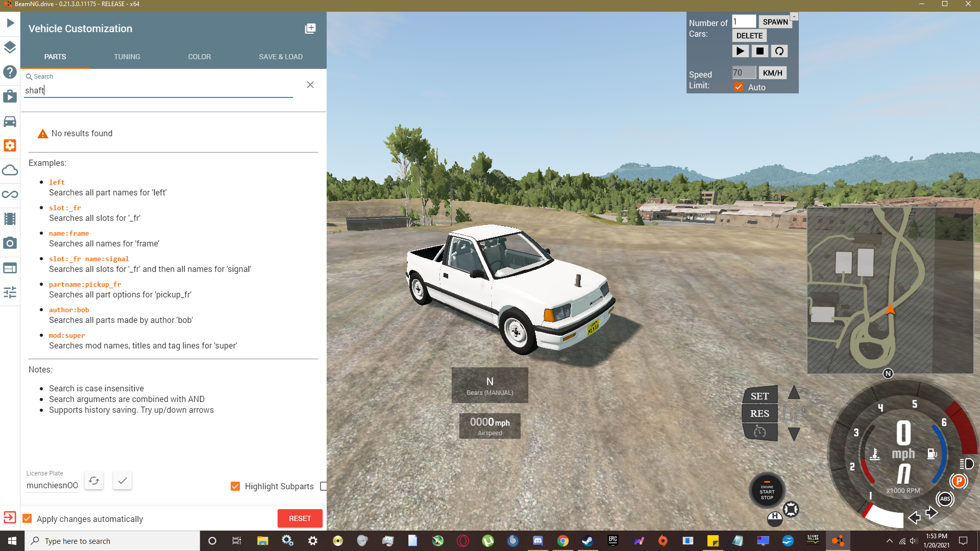Click the traffic stop button
This screenshot has height=551, width=980.
pos(760,51)
